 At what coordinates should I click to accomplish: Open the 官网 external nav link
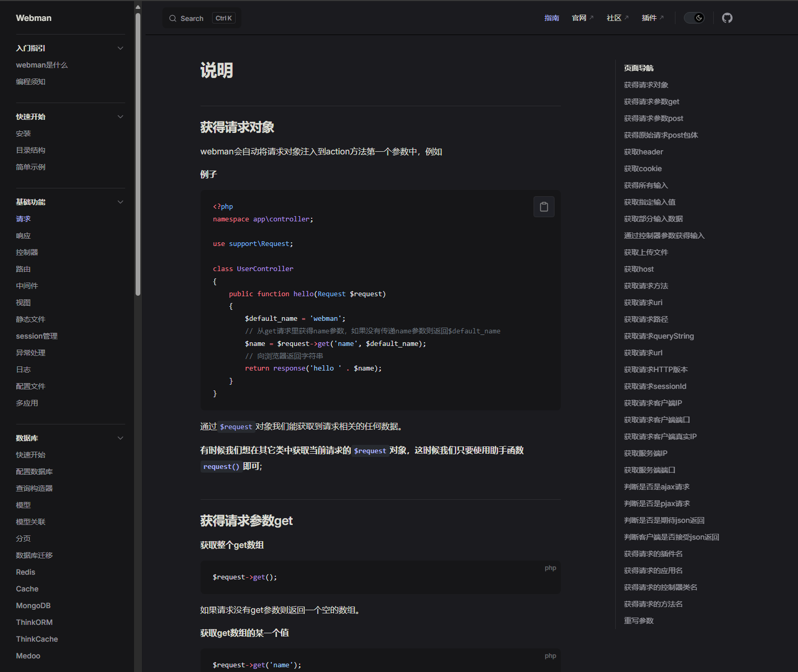(x=582, y=18)
